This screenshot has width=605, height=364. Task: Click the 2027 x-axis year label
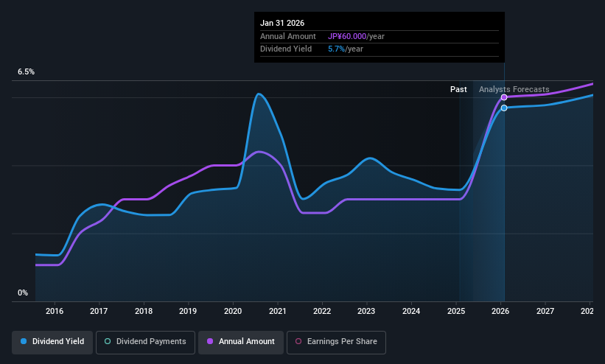[545, 311]
